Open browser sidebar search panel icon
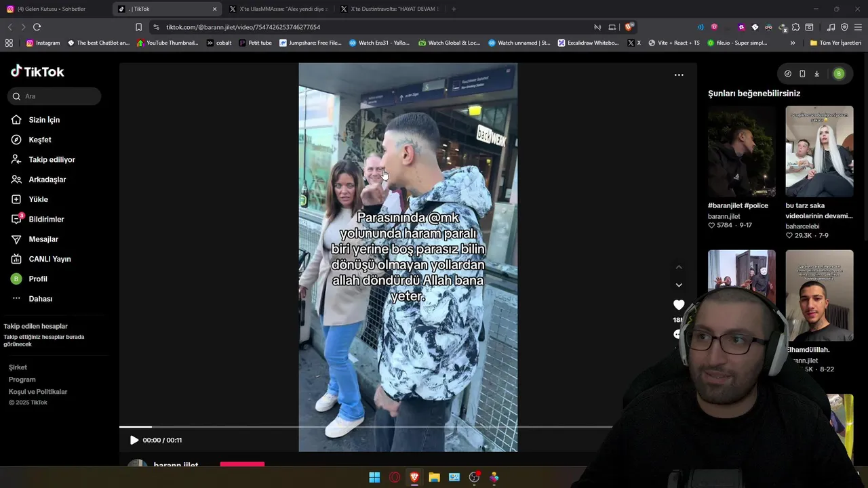 (x=809, y=27)
